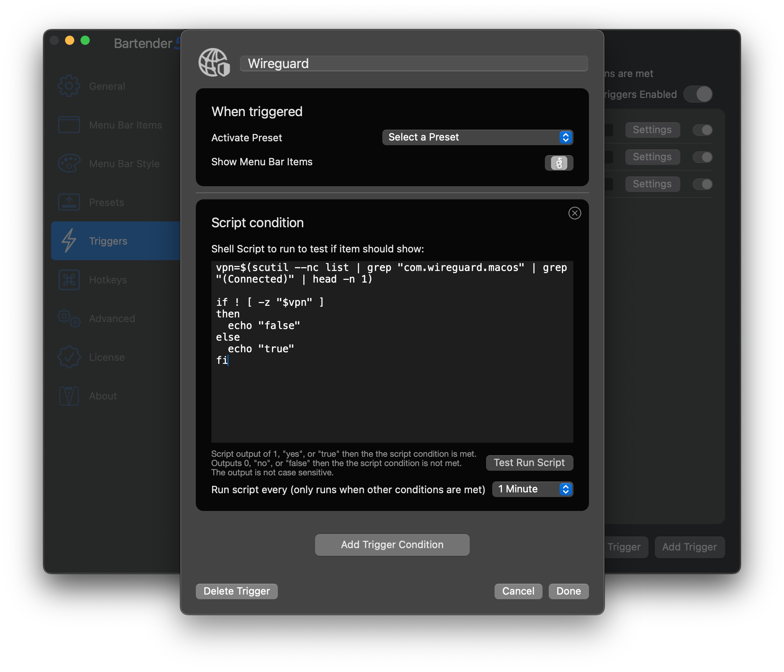Screen dimensions: 784x672
Task: Click the Show Menu Bar Items label
Action: click(262, 162)
